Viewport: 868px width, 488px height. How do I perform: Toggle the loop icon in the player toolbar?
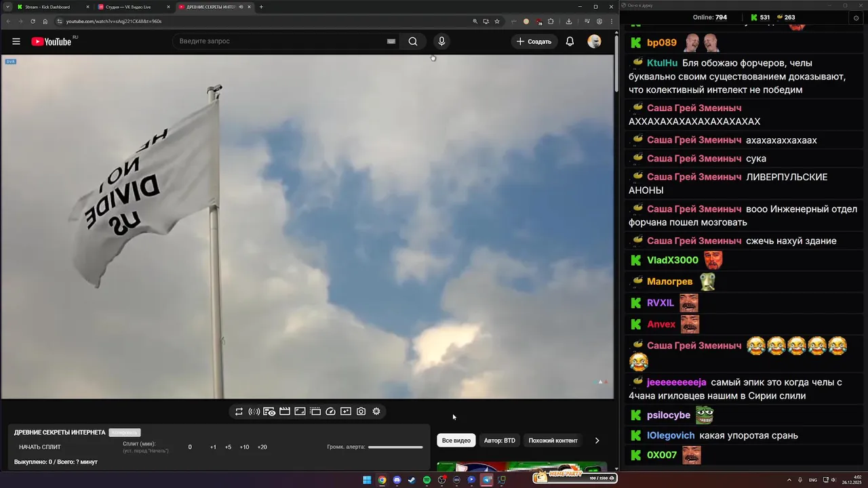click(239, 411)
